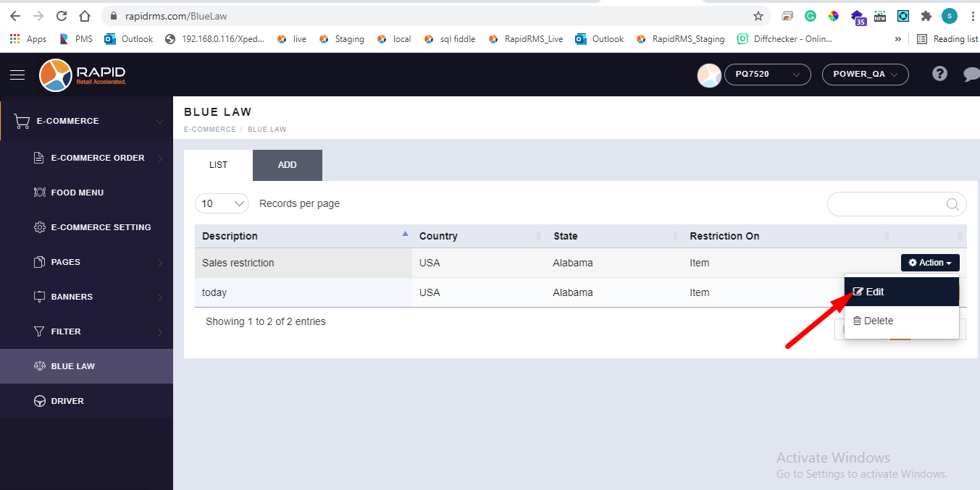980x490 pixels.
Task: Click the search magnifier icon
Action: [x=952, y=204]
